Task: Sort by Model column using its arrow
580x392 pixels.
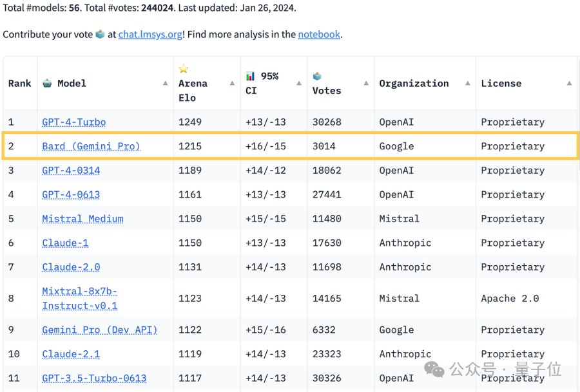Action: click(165, 84)
